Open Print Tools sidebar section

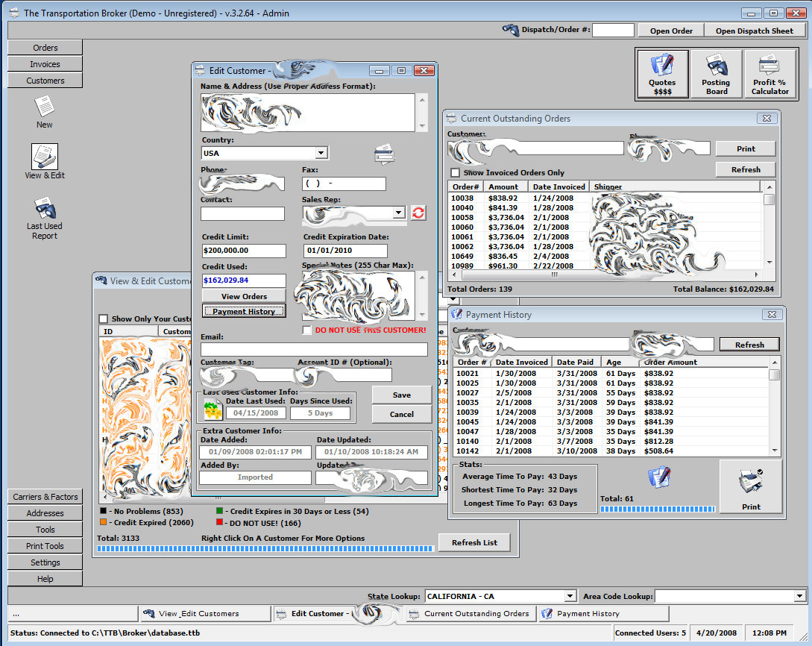(x=45, y=546)
